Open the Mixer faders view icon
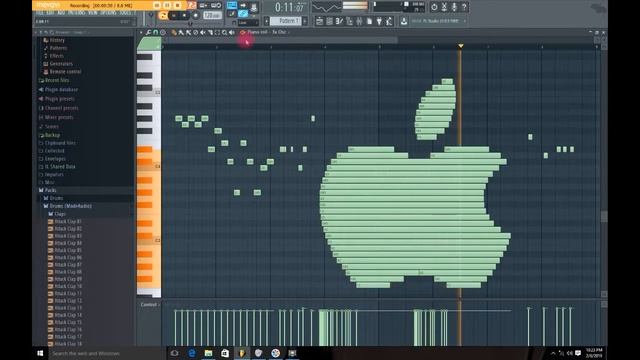 pyautogui.click(x=359, y=21)
